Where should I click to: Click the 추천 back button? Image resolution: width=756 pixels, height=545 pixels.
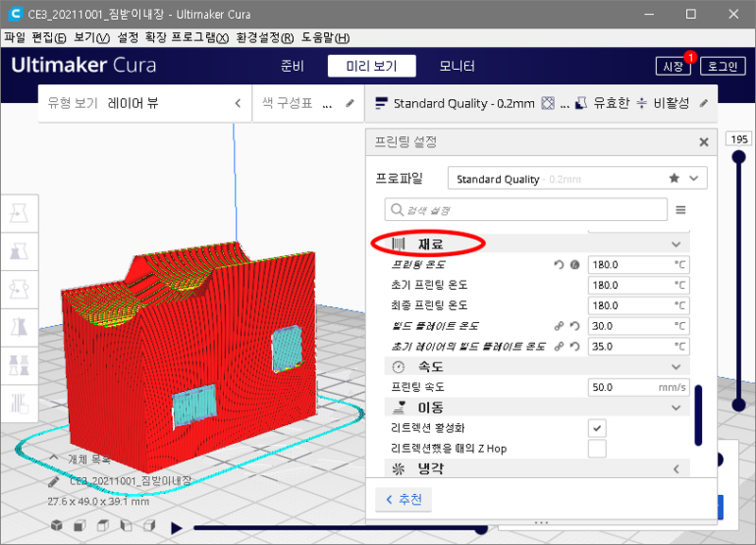[404, 500]
